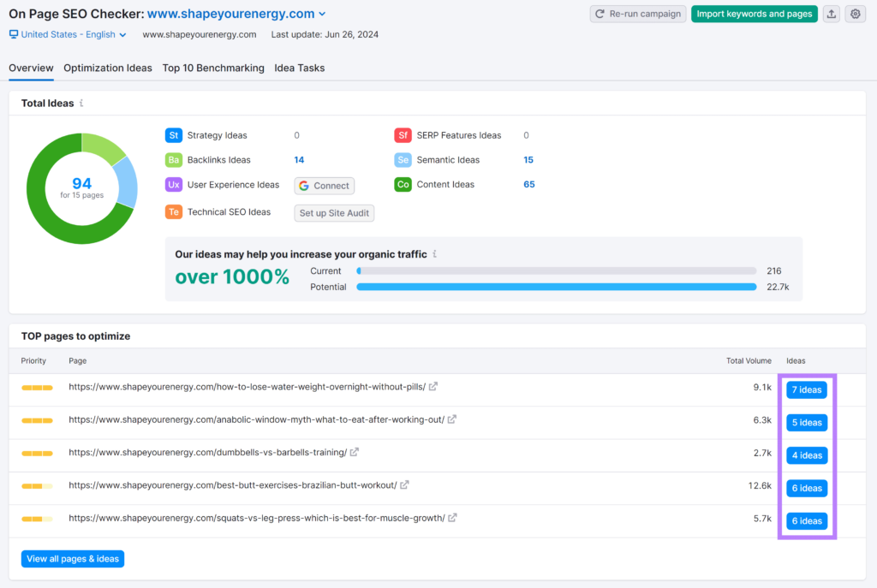Image resolution: width=877 pixels, height=588 pixels.
Task: Open squats-vs-leg-press page URL
Action: (x=257, y=518)
